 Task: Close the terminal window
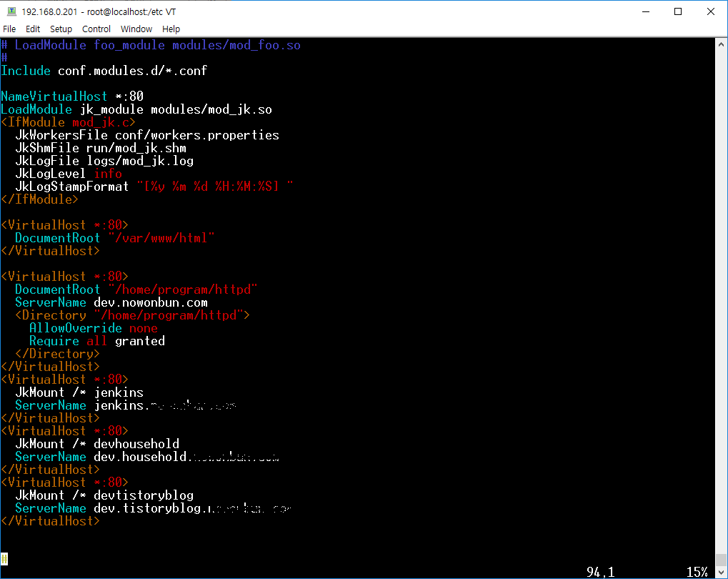(x=710, y=11)
